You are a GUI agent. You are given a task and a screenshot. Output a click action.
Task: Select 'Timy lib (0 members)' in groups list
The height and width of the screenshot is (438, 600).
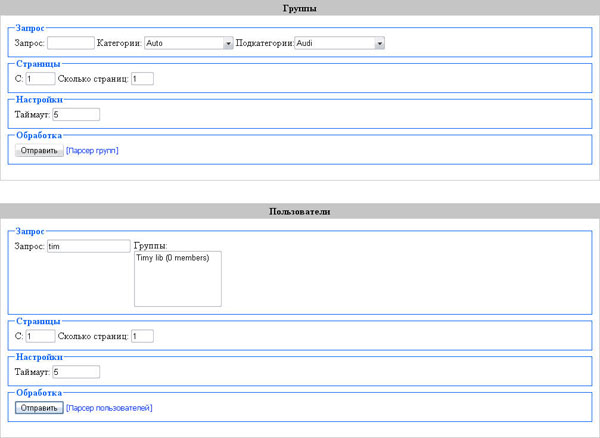click(172, 258)
